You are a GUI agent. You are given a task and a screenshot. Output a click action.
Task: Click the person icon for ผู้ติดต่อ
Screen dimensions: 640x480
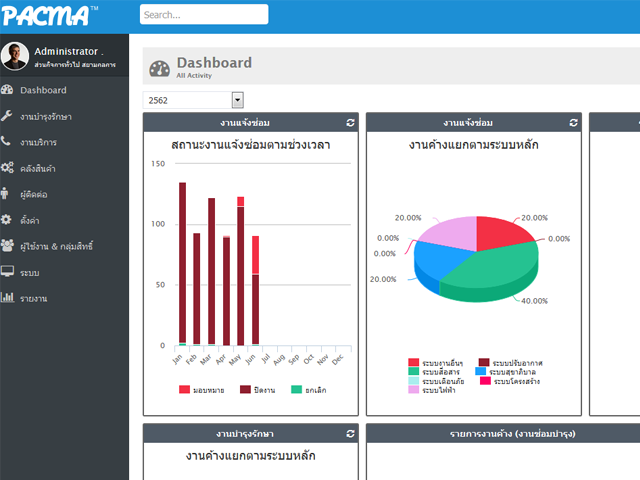pyautogui.click(x=8, y=194)
